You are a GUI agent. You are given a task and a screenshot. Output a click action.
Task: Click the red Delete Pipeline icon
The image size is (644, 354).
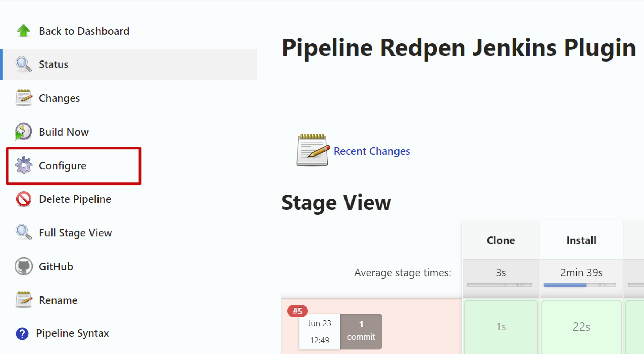tap(24, 199)
